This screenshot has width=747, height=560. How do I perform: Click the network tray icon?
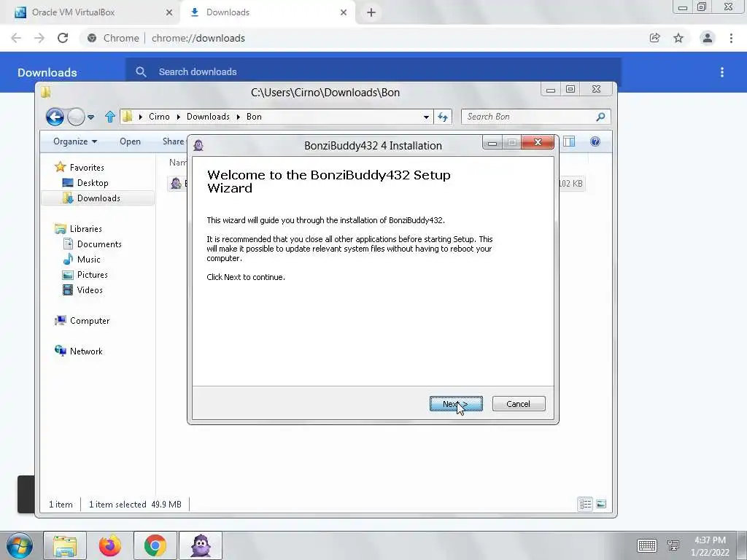[x=673, y=545]
